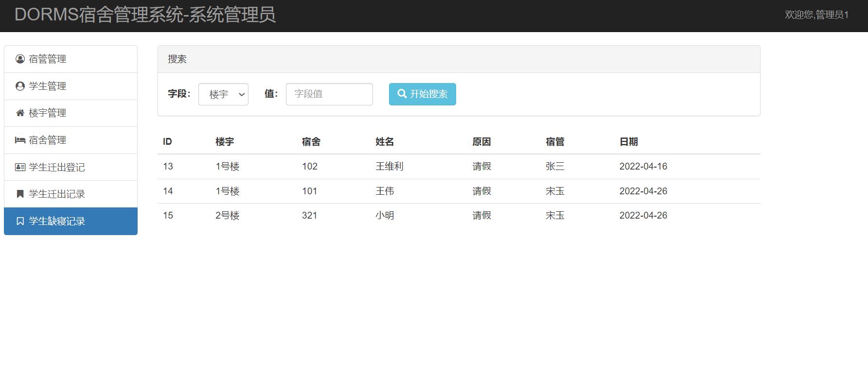This screenshot has width=868, height=392.
Task: Click the ID card icon beside 学生迁出登记
Action: 20,167
